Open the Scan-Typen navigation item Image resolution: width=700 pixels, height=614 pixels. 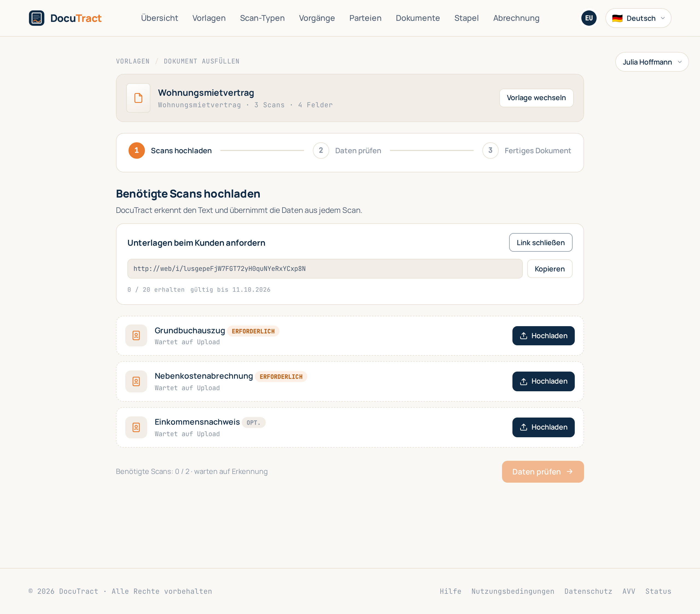(x=262, y=18)
